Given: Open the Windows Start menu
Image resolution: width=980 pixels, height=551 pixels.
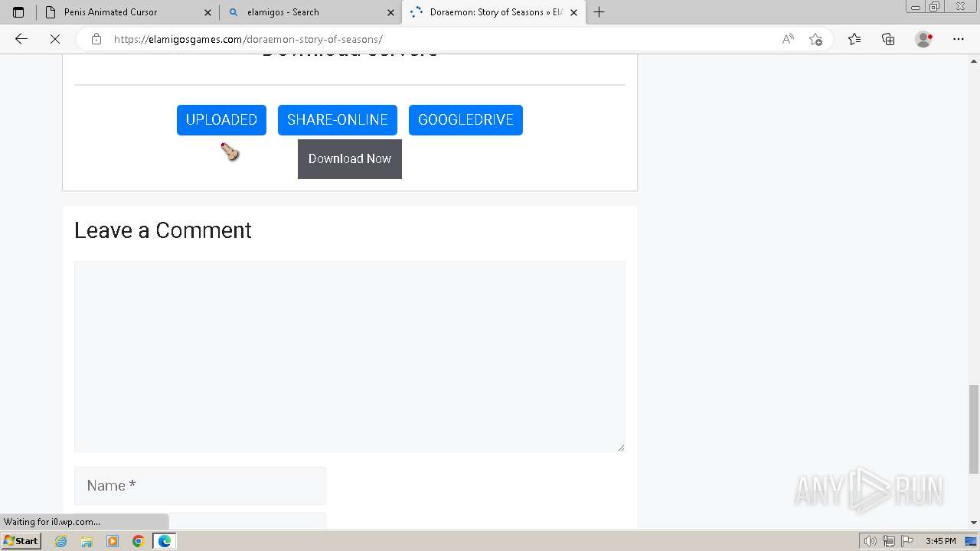Looking at the screenshot, I should tap(21, 541).
